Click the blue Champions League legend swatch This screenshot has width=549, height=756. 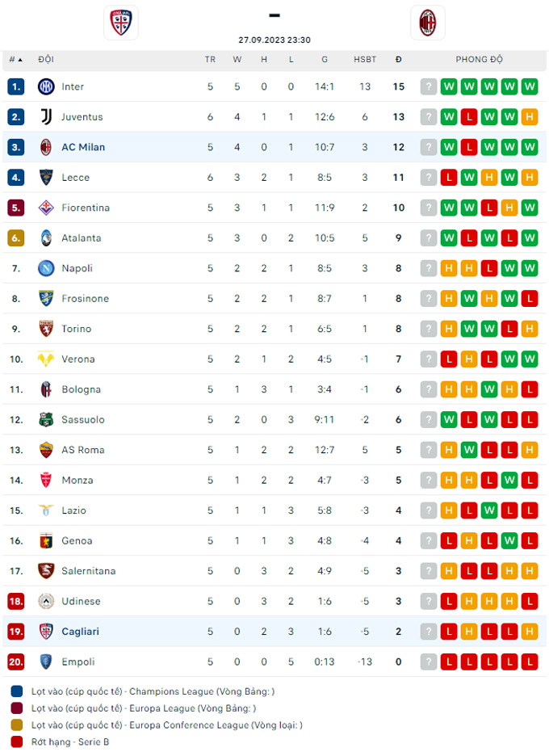pos(17,691)
